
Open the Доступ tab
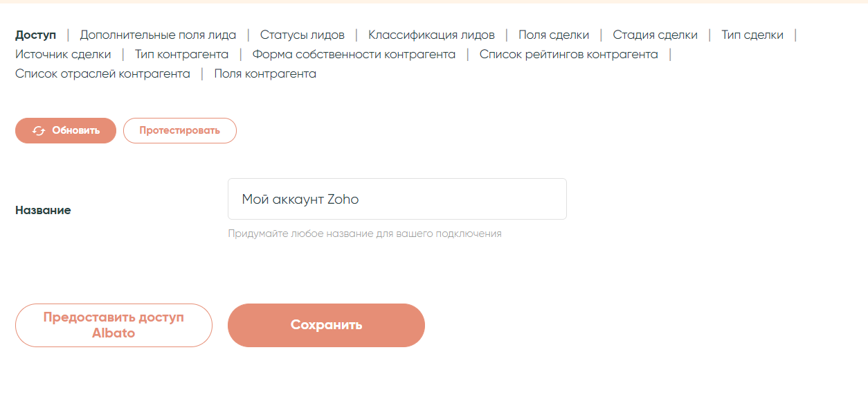click(35, 35)
